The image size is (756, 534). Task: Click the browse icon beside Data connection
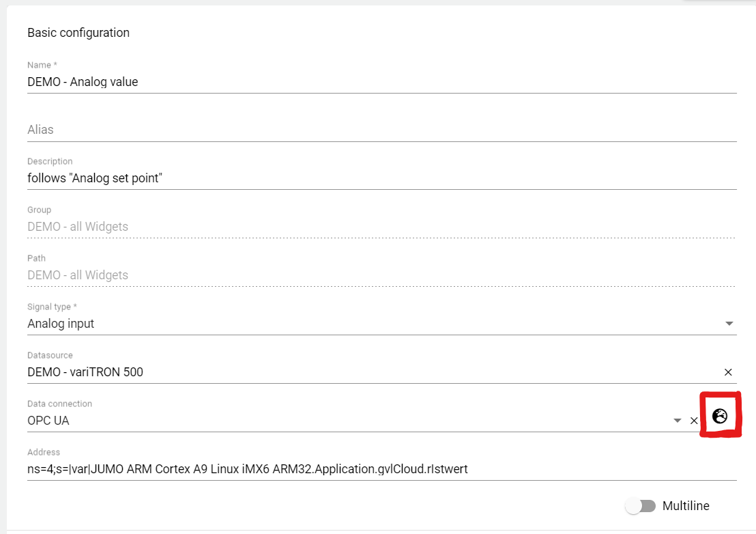(x=720, y=416)
